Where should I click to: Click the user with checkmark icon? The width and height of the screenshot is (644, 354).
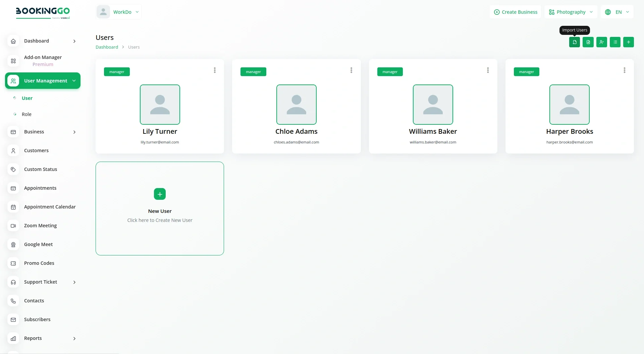click(601, 42)
